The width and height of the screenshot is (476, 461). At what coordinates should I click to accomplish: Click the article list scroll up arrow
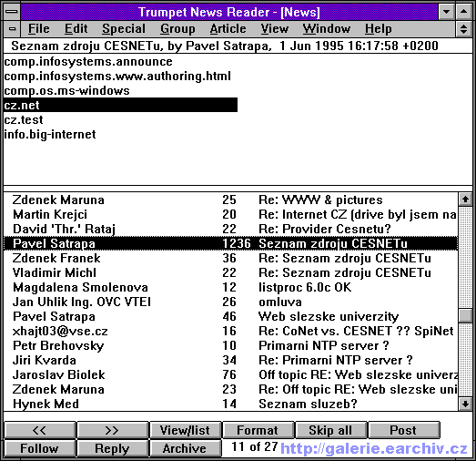click(x=465, y=200)
